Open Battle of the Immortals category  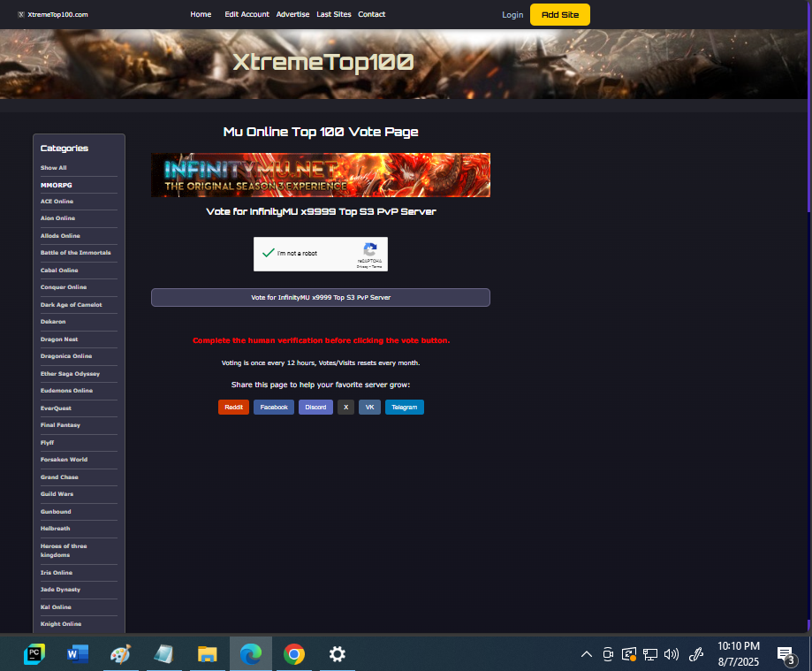[x=76, y=252]
